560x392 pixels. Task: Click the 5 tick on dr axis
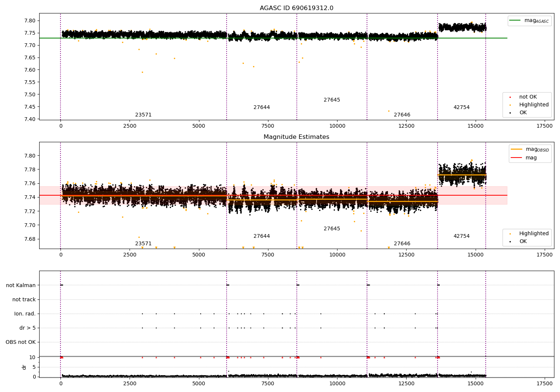click(34, 367)
